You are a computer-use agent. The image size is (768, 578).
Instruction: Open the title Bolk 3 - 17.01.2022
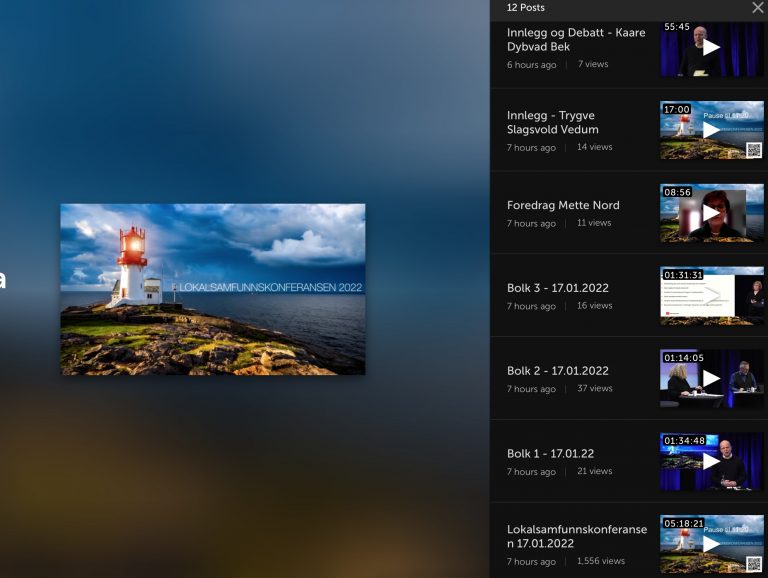[558, 288]
